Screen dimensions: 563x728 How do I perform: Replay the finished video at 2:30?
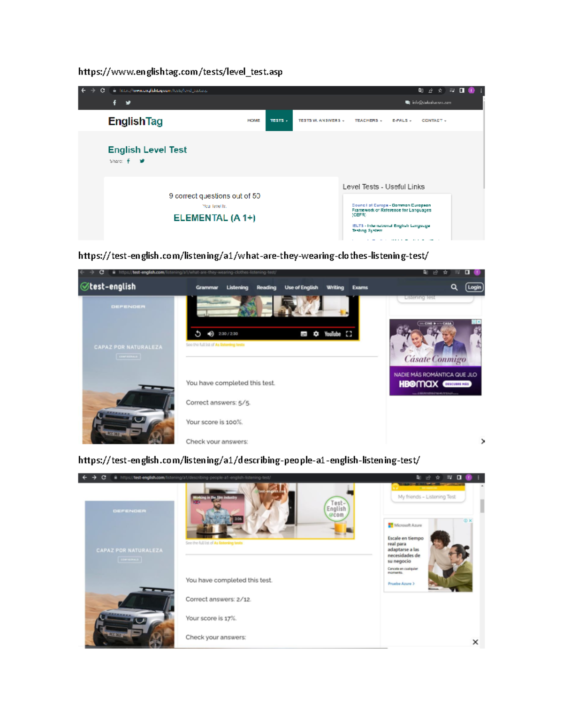click(198, 334)
